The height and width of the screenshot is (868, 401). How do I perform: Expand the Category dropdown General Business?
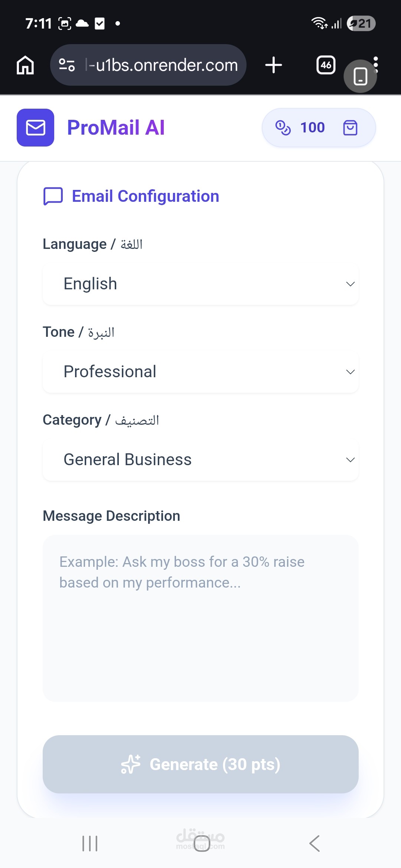(200, 460)
